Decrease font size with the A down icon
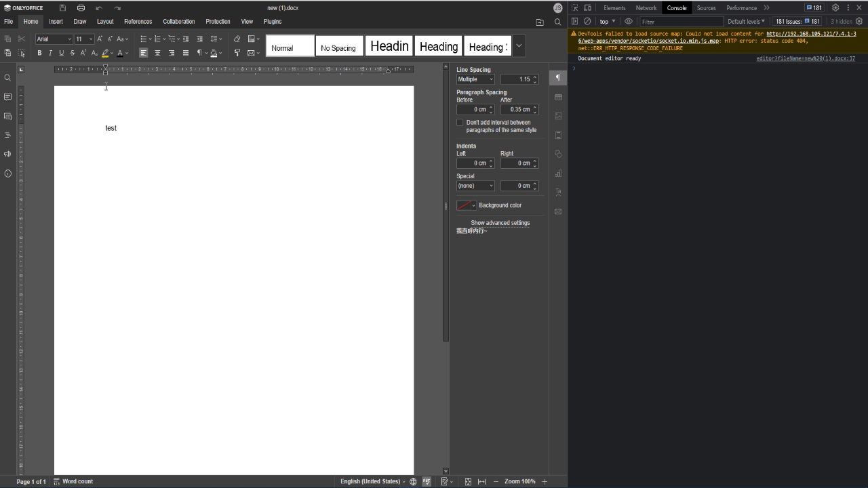The width and height of the screenshot is (868, 488). 110,39
